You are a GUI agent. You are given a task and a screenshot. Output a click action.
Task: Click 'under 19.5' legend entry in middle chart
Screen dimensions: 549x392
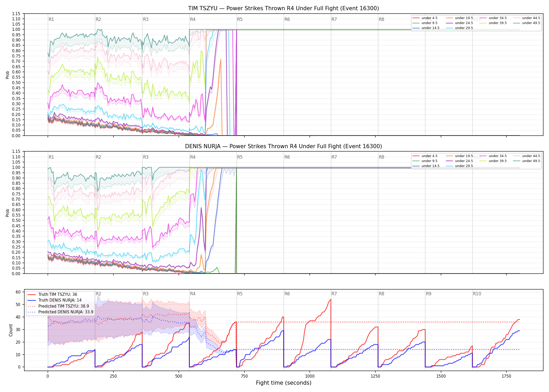point(459,156)
